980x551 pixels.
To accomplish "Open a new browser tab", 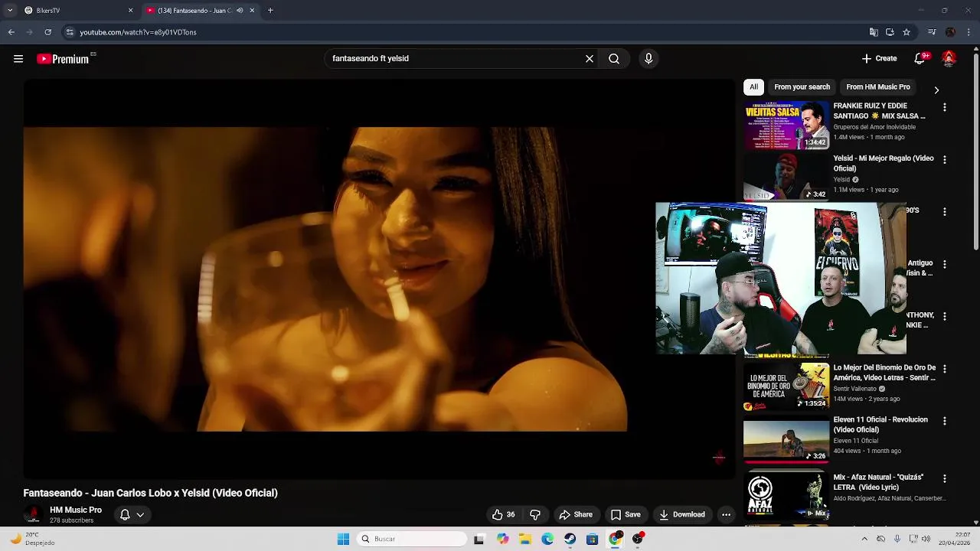I will click(270, 11).
